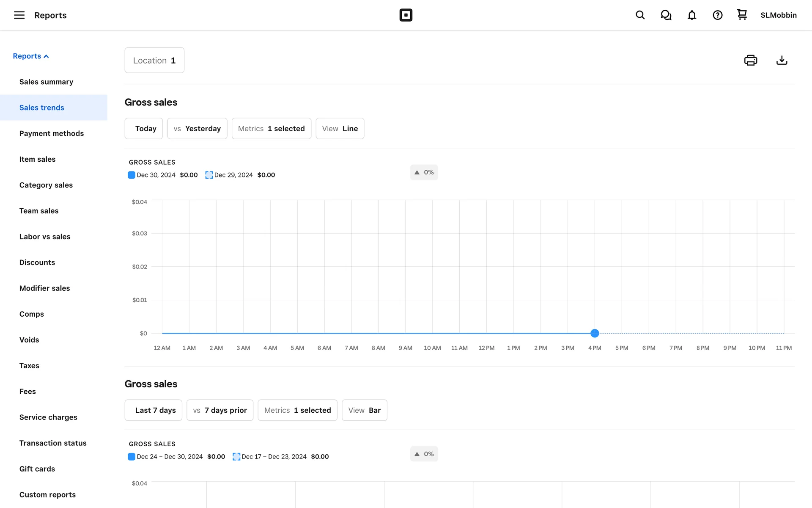Screen dimensions: 812x508
Task: Click the Square logo icon
Action: tap(406, 15)
